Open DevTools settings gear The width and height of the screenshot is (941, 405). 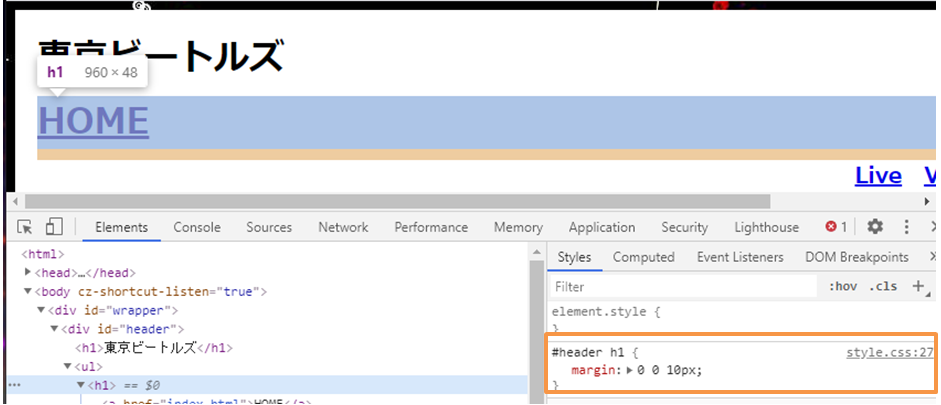875,227
